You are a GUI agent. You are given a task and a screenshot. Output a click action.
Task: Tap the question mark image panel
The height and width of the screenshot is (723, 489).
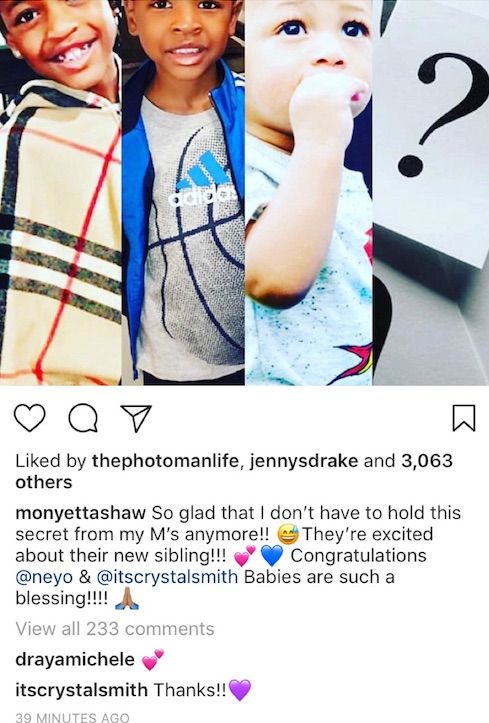click(x=431, y=192)
